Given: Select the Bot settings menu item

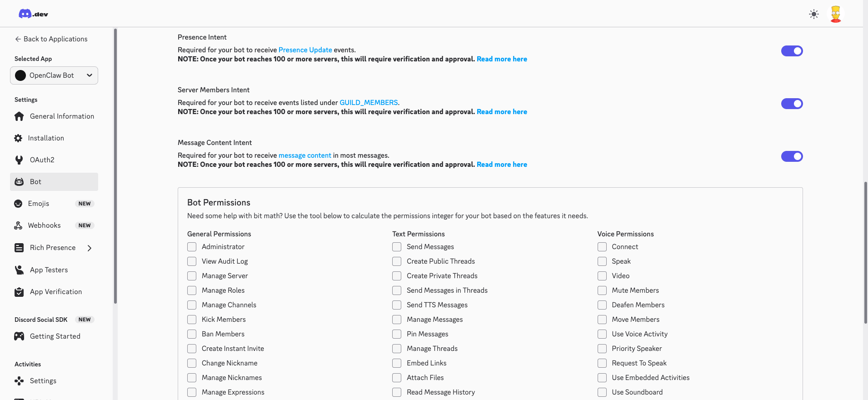Looking at the screenshot, I should [54, 182].
